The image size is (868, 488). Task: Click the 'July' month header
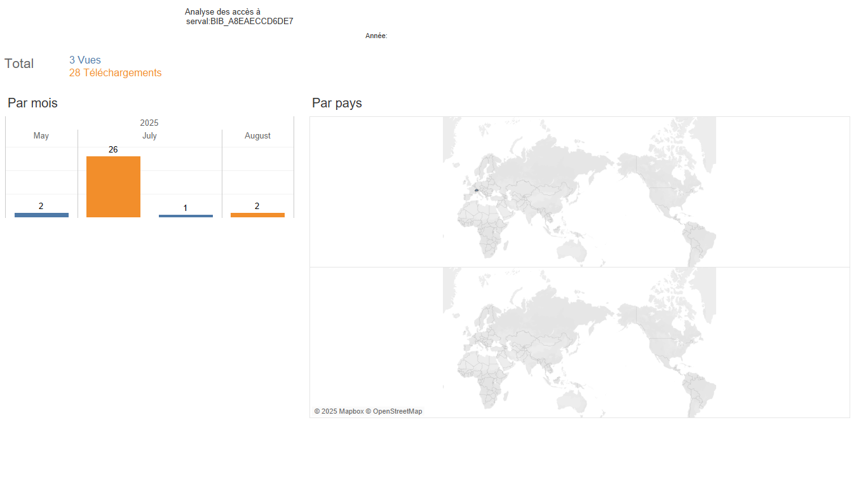(149, 136)
